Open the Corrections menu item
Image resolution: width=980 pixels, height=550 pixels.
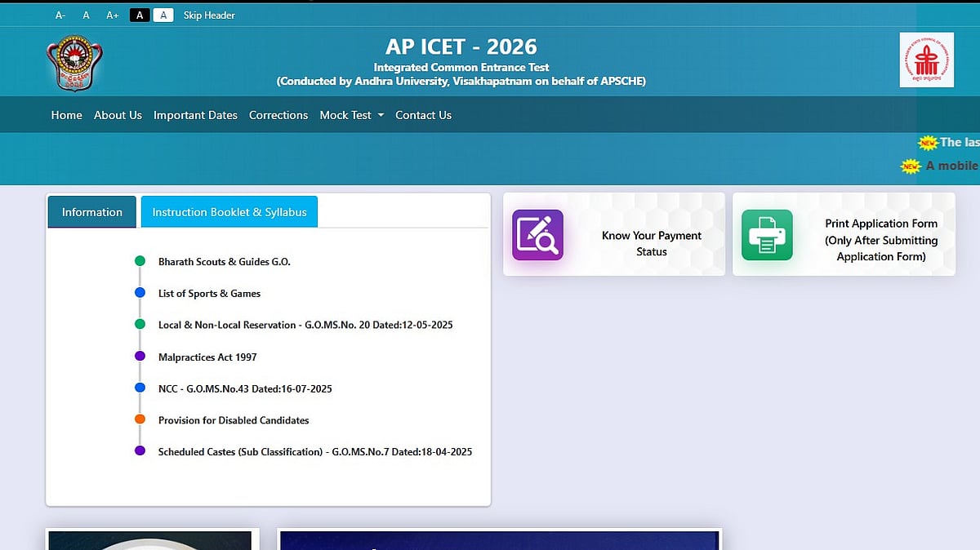click(278, 115)
